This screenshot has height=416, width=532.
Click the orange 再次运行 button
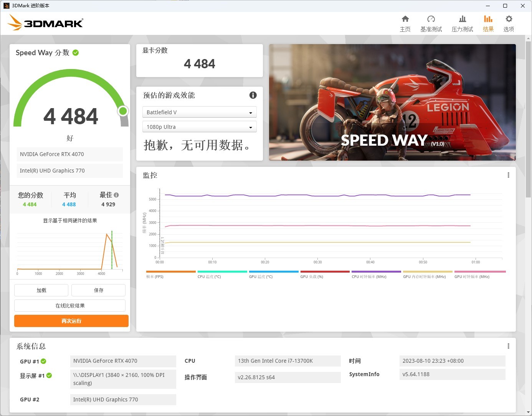(71, 321)
